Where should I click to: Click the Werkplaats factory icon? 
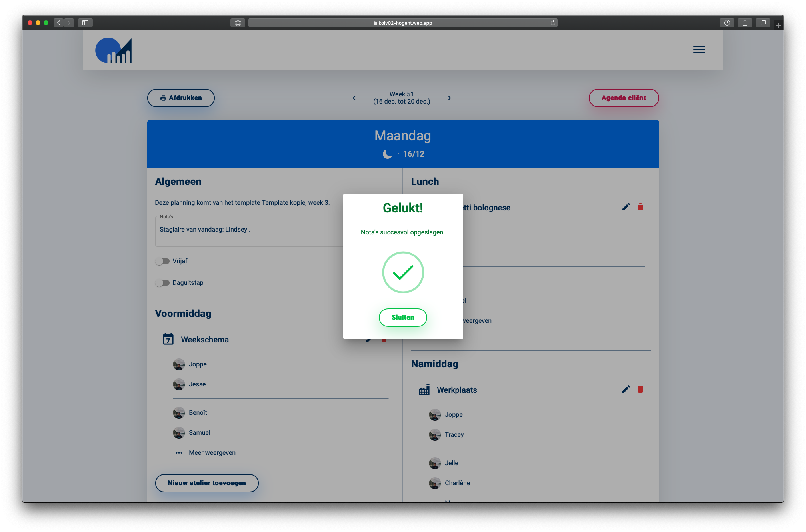[x=424, y=390]
